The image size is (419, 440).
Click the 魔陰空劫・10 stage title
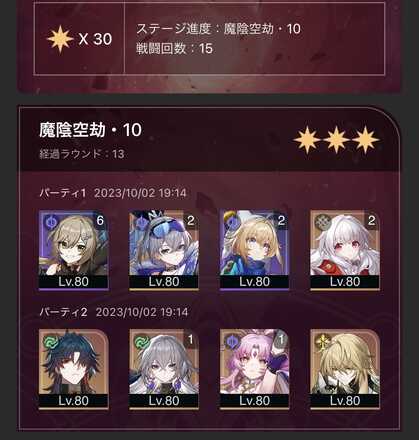pyautogui.click(x=91, y=130)
